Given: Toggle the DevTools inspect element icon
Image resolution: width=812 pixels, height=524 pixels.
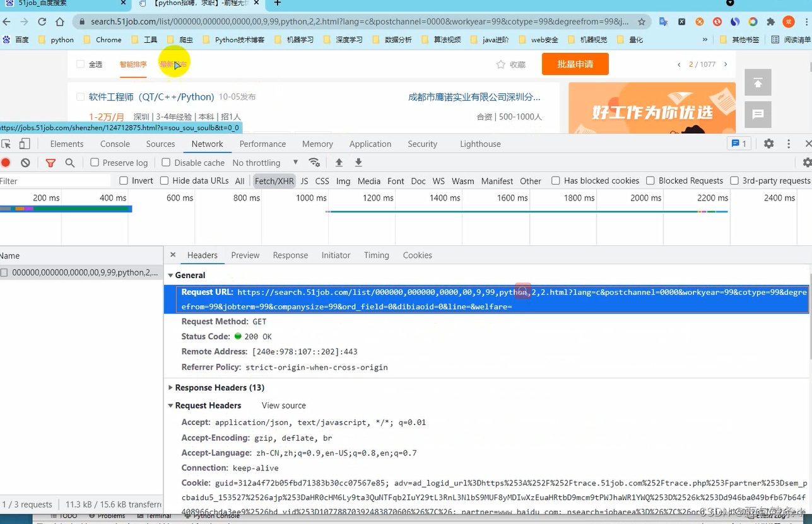Looking at the screenshot, I should tap(6, 144).
